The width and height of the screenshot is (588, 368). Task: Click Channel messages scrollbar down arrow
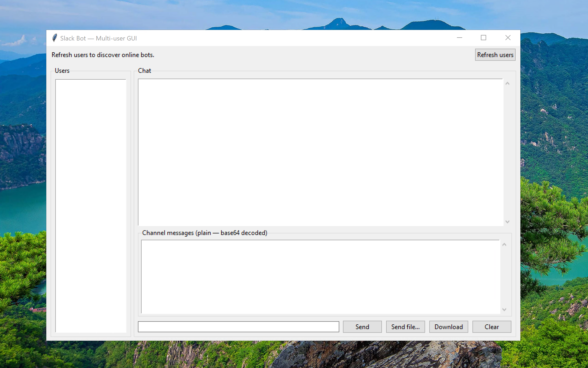(504, 309)
